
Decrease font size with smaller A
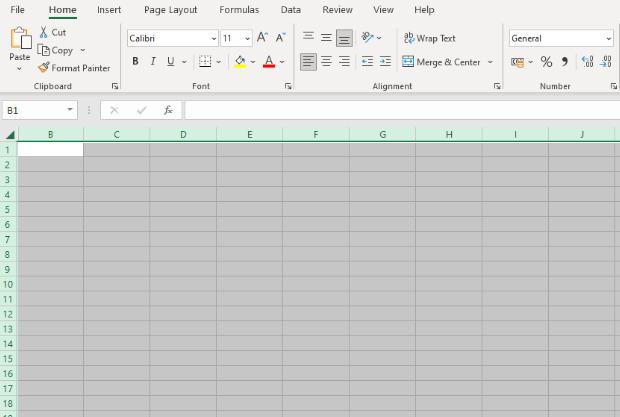[280, 38]
